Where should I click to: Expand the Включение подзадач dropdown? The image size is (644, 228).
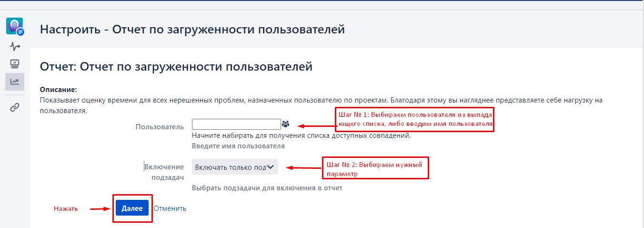click(x=235, y=167)
